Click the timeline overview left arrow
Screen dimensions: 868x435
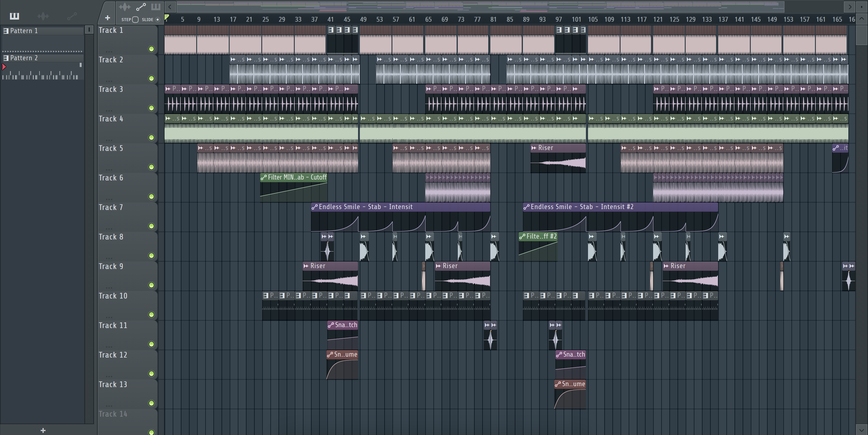point(170,6)
